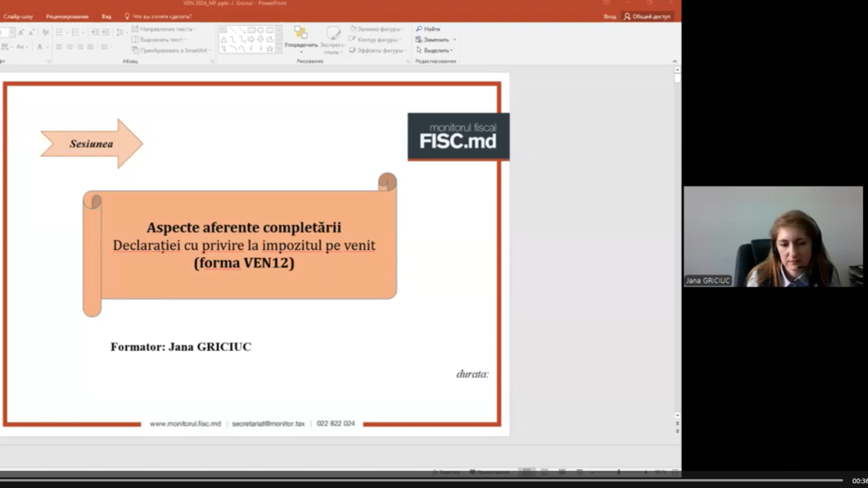Image resolution: width=868 pixels, height=488 pixels.
Task: Seek on the video progress bar
Action: (421, 480)
